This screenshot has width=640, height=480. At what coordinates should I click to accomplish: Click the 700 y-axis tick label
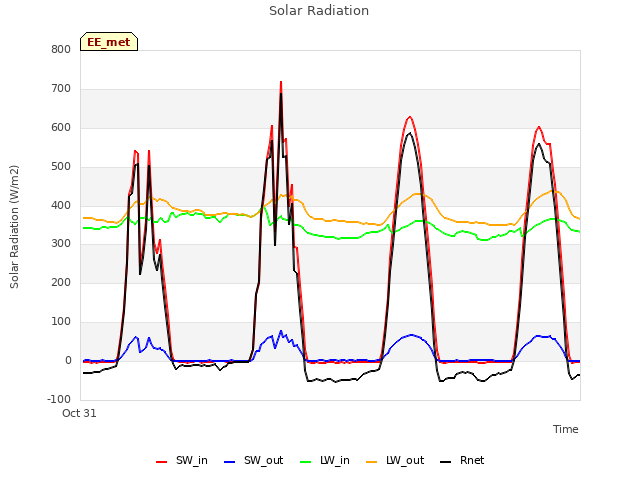(61, 89)
